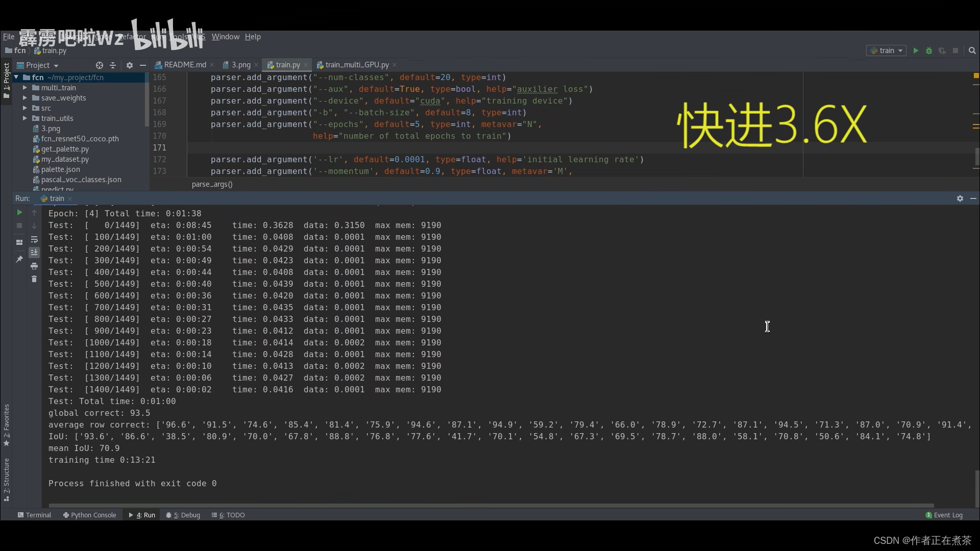Hide the Project tool window with minimize icon

pyautogui.click(x=142, y=65)
